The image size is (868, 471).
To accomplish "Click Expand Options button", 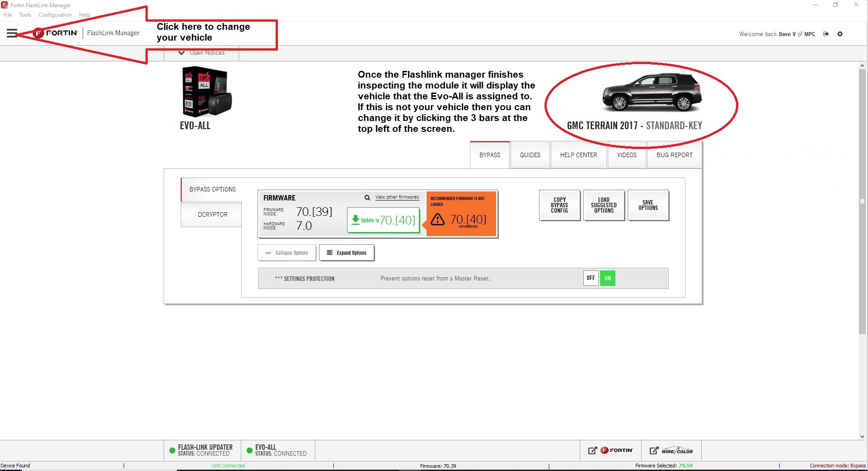I will tap(347, 253).
